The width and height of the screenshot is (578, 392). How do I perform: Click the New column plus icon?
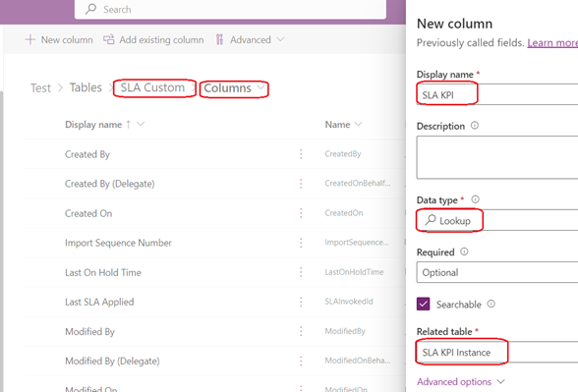(x=30, y=39)
